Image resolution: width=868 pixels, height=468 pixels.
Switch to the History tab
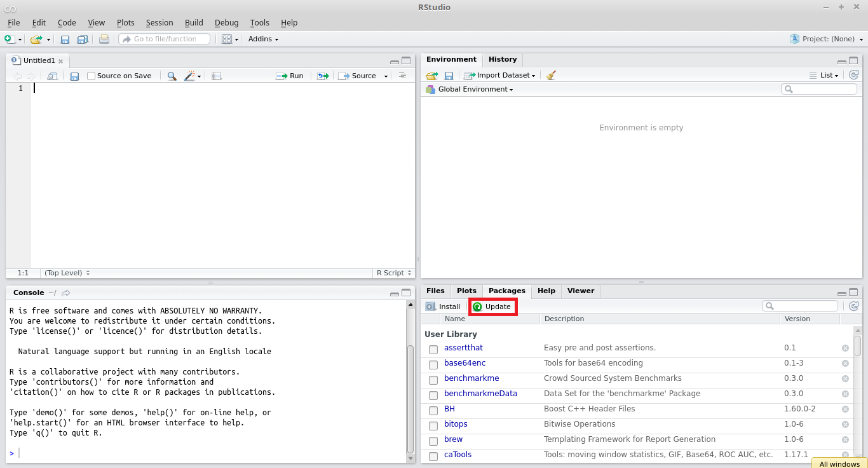(503, 59)
